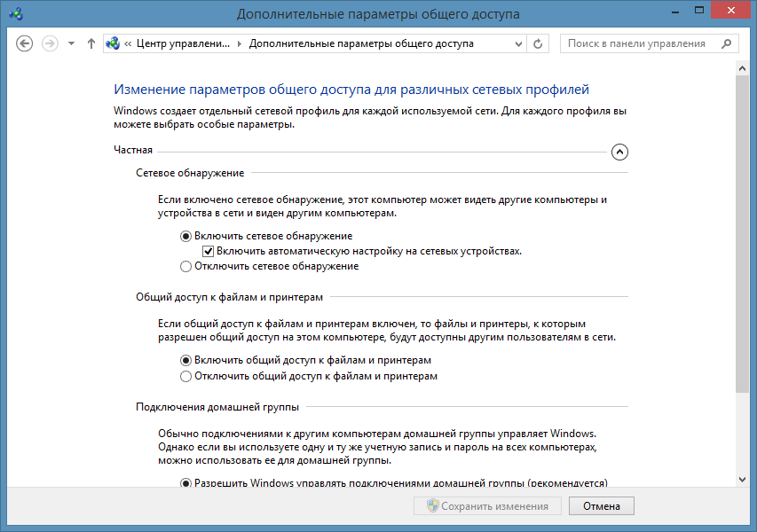Expand the address bar history dropdown

[518, 44]
